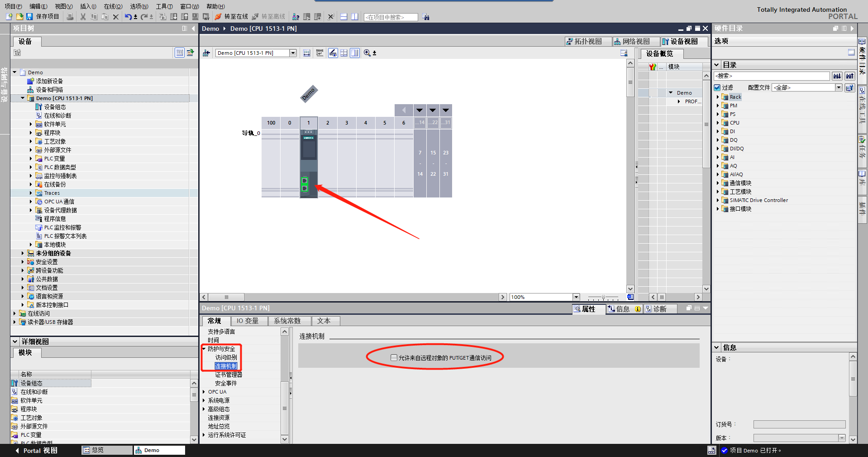Expand the 程序块 tree node

[31, 133]
